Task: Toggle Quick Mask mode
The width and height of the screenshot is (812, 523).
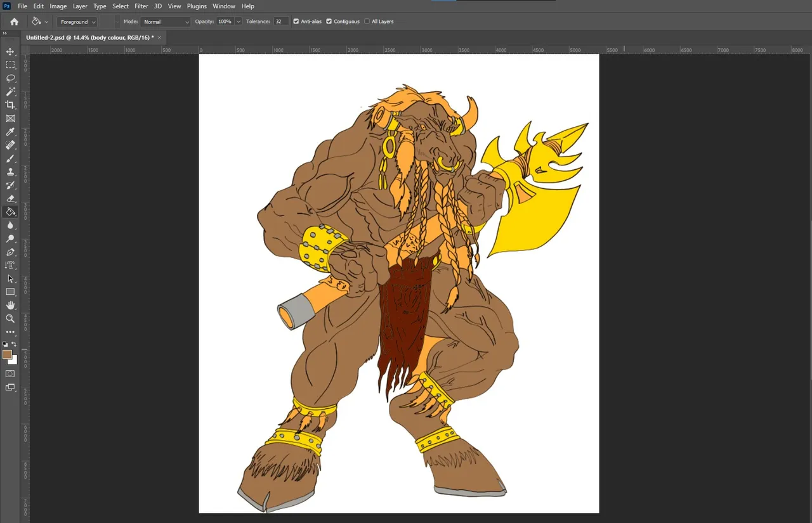Action: tap(10, 374)
